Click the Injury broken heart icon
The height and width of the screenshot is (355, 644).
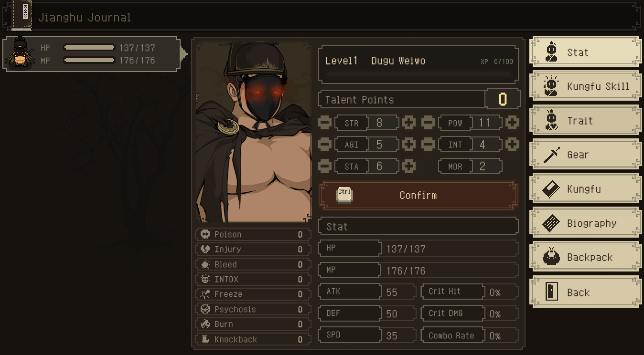click(x=205, y=249)
